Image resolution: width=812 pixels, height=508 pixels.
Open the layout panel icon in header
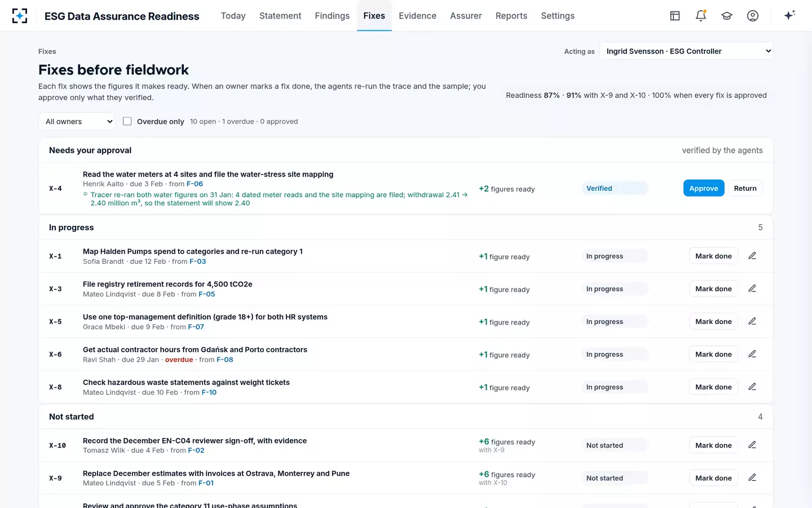[x=675, y=16]
